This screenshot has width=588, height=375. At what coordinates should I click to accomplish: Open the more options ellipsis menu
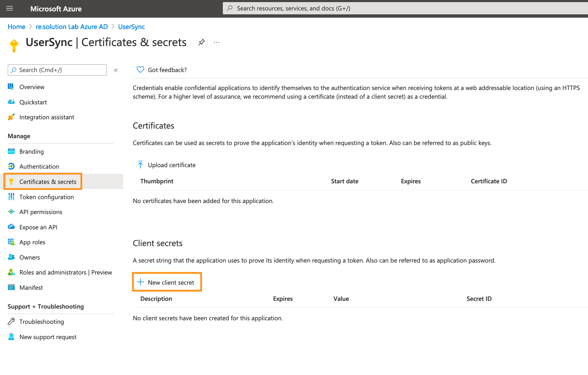coord(217,42)
